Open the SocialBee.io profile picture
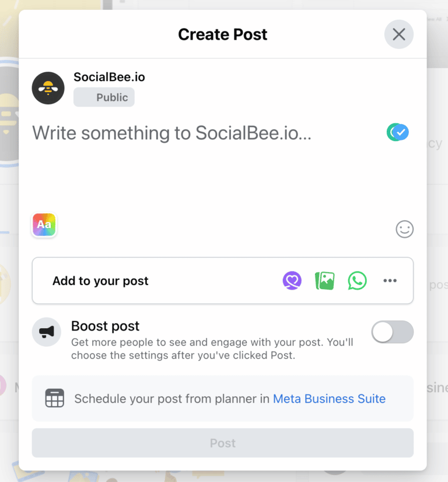The height and width of the screenshot is (482, 448). (48, 88)
